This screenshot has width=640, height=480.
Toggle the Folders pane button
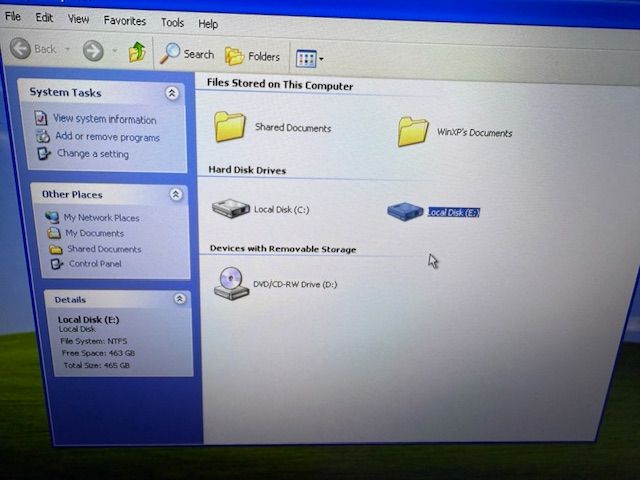coord(253,56)
